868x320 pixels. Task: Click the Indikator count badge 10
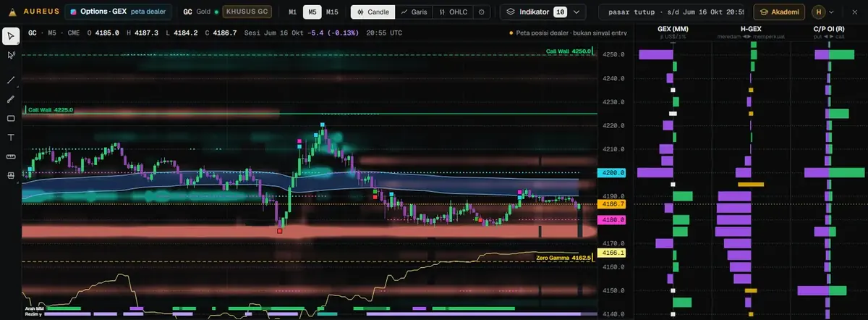[x=560, y=12]
